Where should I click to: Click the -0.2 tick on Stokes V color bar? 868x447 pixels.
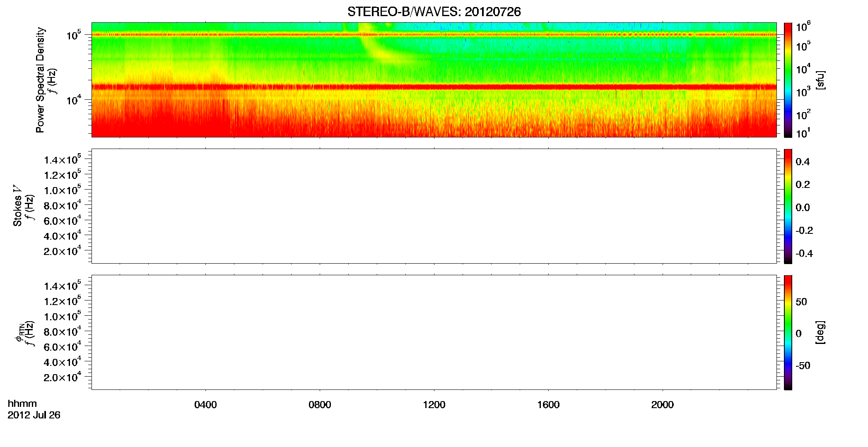pyautogui.click(x=804, y=231)
